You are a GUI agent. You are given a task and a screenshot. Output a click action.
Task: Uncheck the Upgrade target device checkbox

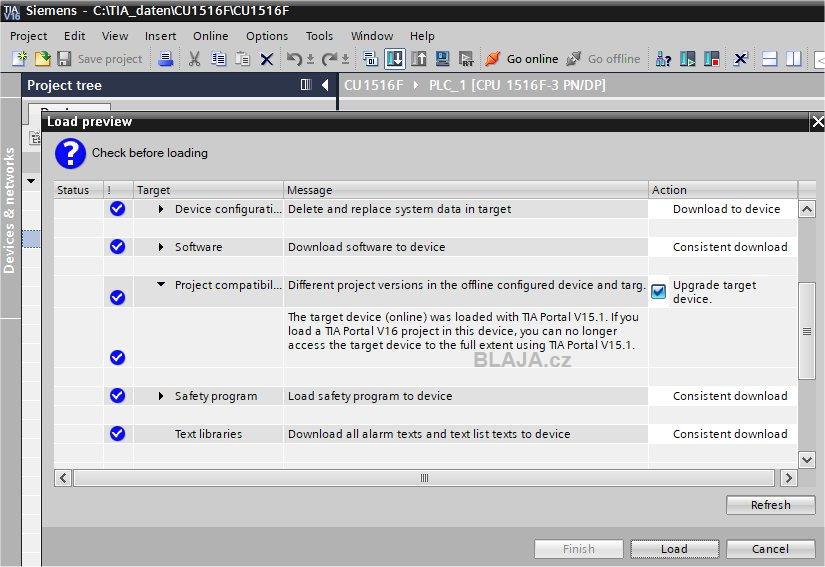click(x=658, y=291)
